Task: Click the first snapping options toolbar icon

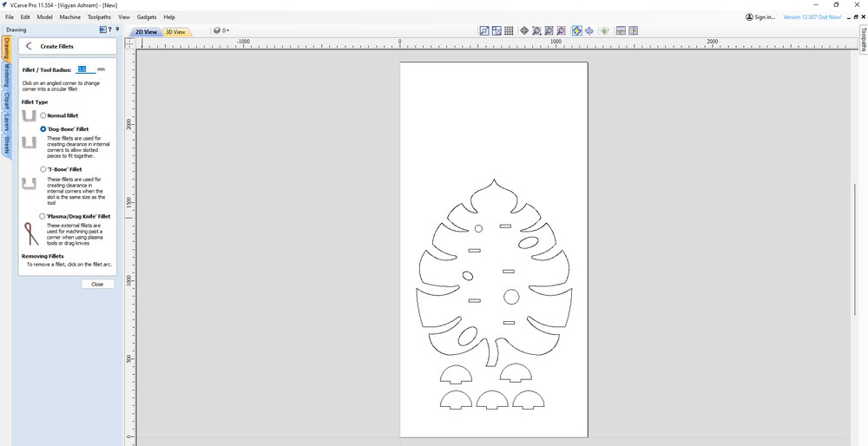Action: point(484,31)
